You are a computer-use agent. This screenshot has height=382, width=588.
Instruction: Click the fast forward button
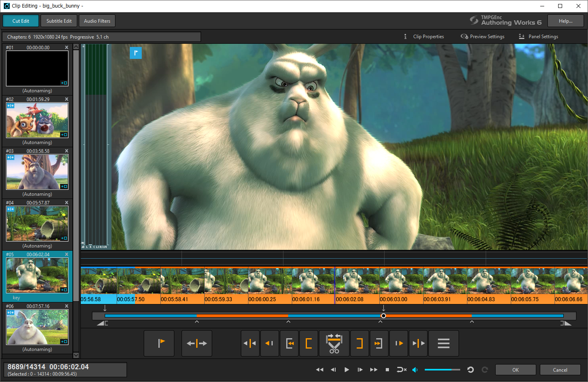(373, 370)
